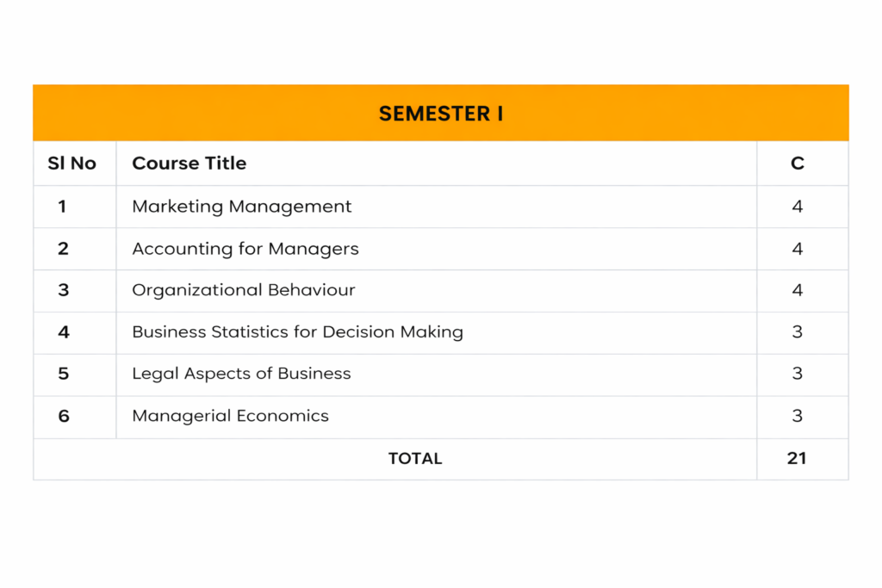Viewport: 882px width, 588px height.
Task: Click the Organizational Behaviour course title
Action: [244, 290]
